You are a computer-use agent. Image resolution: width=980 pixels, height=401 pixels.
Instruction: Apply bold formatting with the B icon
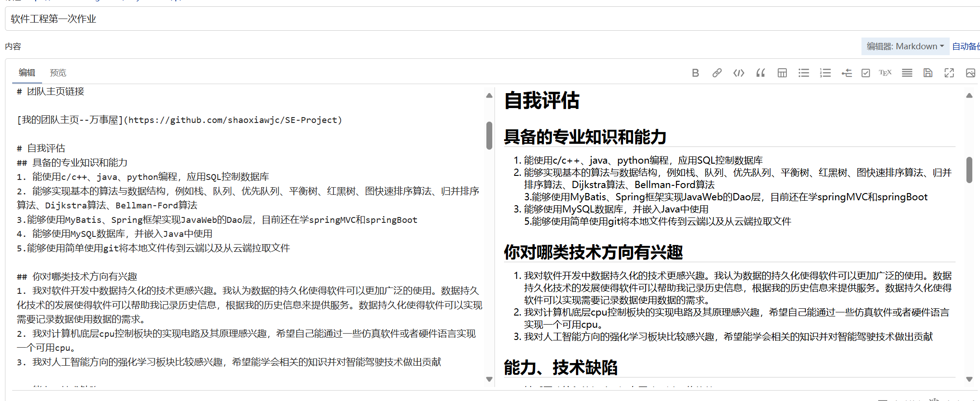tap(695, 73)
